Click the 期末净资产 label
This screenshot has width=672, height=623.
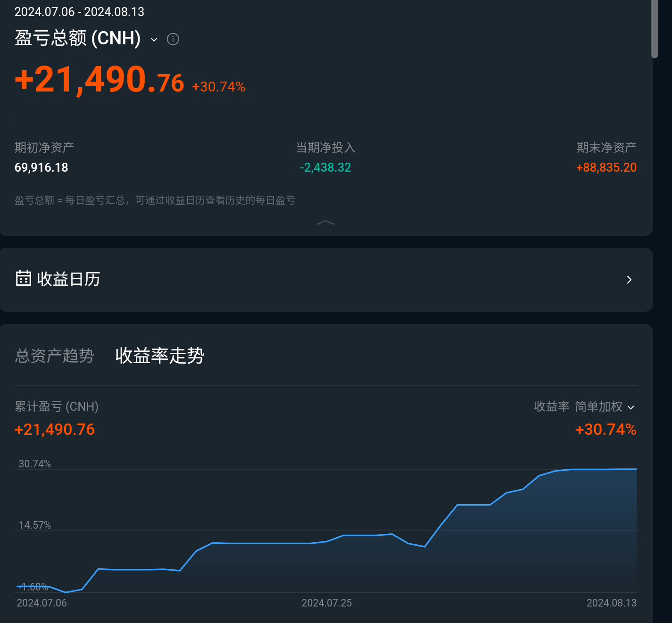point(606,148)
